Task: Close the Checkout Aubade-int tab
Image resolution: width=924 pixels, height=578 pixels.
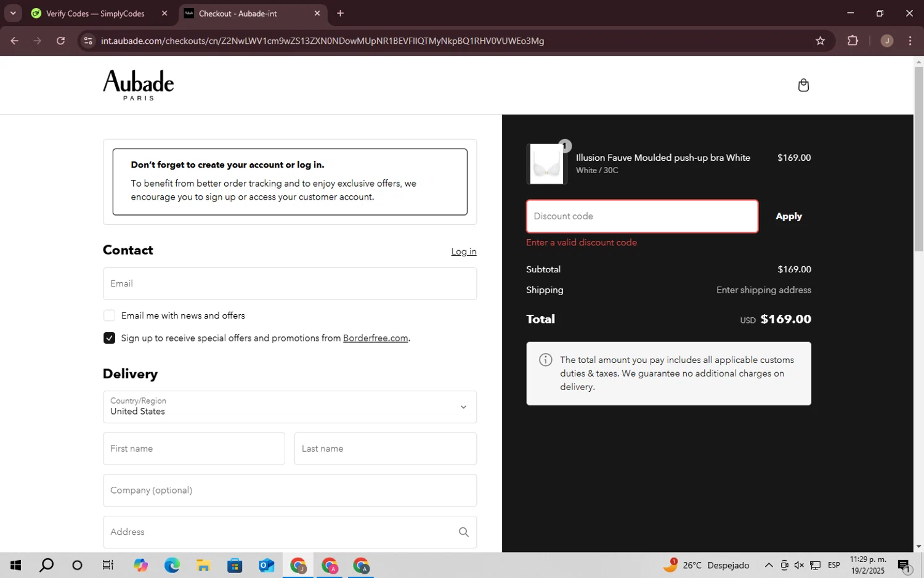Action: [317, 13]
